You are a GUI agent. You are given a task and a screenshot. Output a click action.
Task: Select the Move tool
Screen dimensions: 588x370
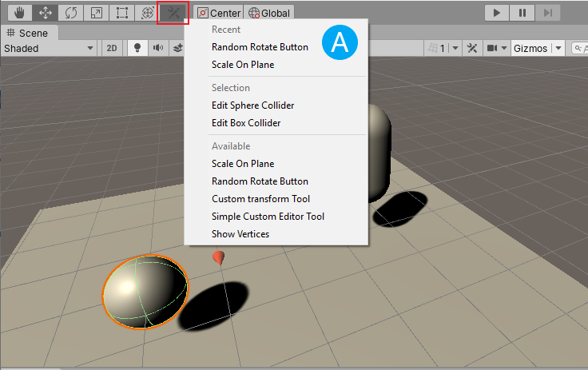(46, 13)
